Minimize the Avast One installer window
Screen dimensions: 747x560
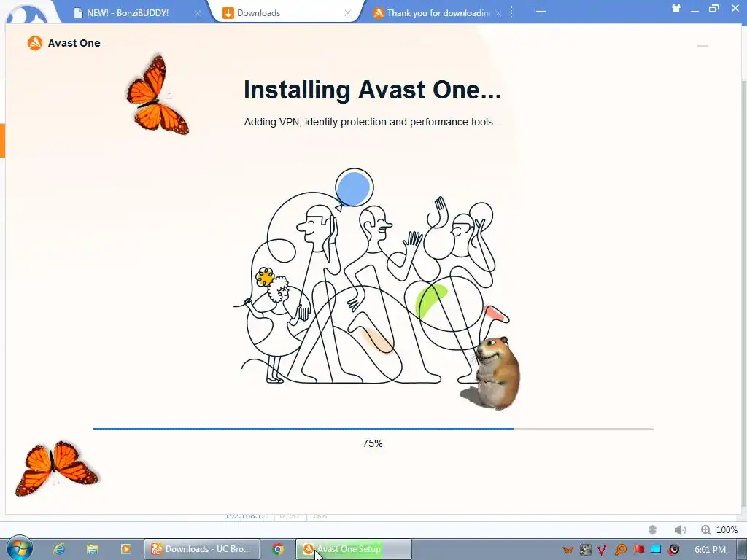point(703,46)
